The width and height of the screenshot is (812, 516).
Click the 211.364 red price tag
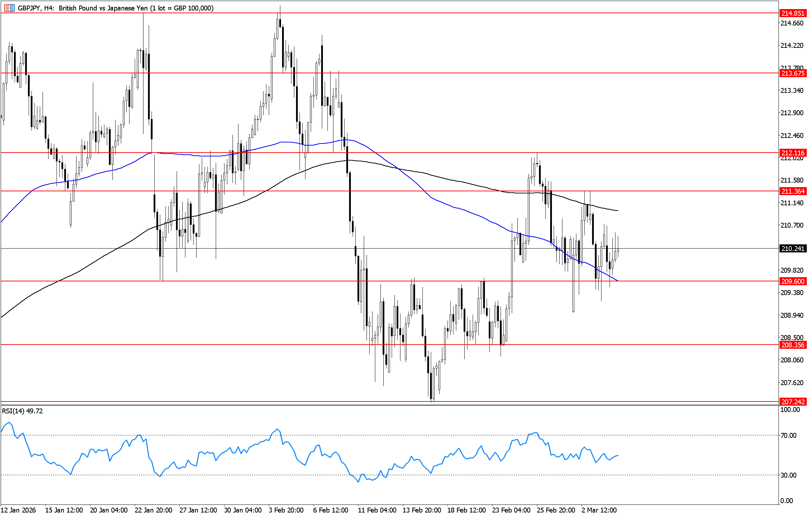[x=792, y=191]
